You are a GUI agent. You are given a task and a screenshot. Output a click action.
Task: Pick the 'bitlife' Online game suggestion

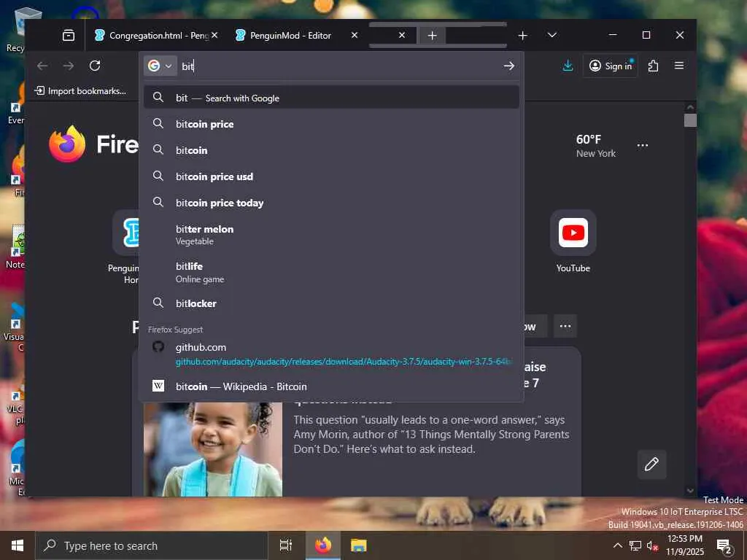point(332,273)
